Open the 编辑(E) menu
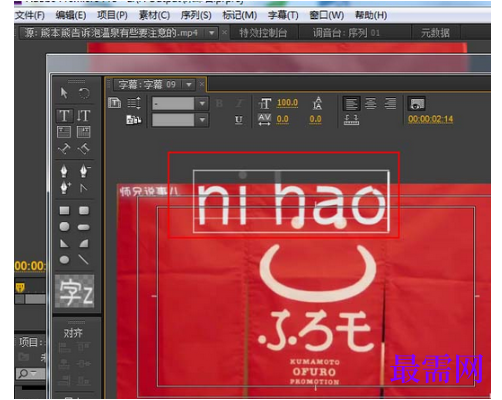This screenshot has height=400, width=502. (71, 15)
